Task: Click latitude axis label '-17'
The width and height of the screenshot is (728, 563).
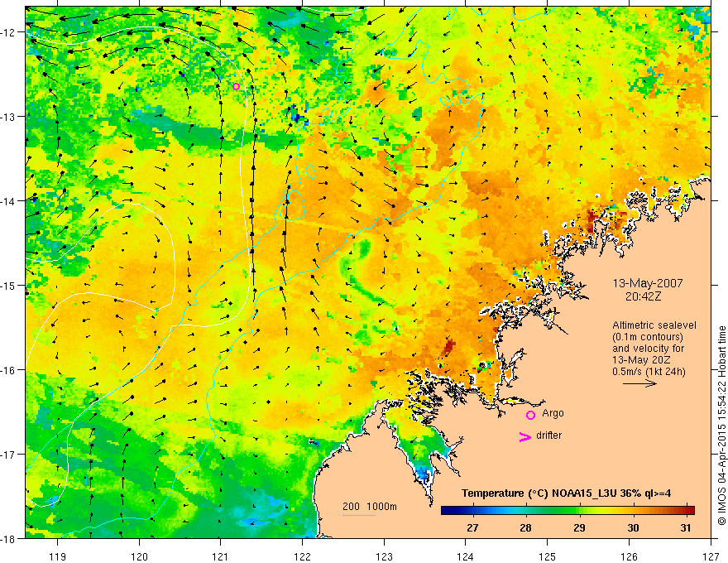Action: point(9,455)
